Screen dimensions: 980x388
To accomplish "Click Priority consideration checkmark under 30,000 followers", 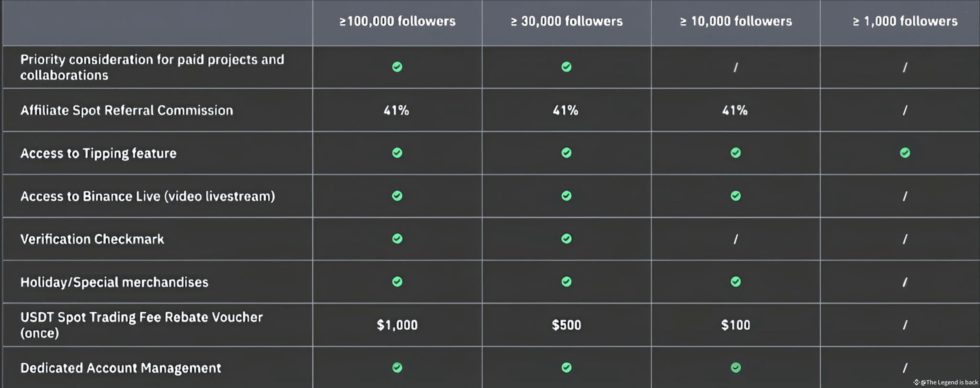I will pyautogui.click(x=566, y=67).
